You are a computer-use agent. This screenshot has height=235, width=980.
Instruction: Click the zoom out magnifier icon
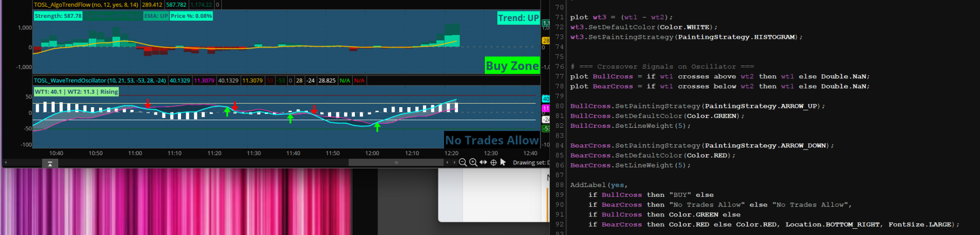pyautogui.click(x=463, y=162)
